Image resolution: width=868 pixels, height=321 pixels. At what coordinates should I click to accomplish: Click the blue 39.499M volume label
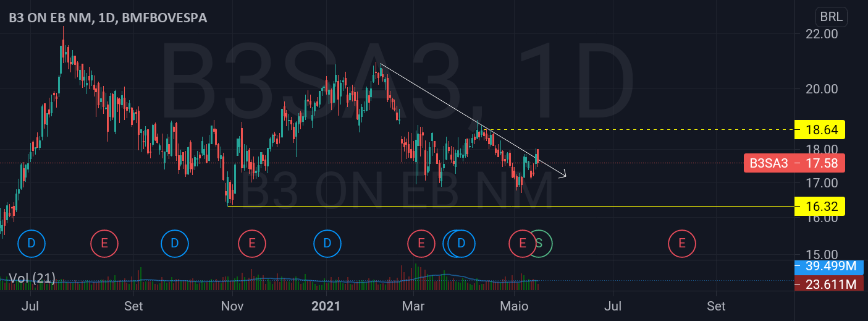[x=829, y=267]
